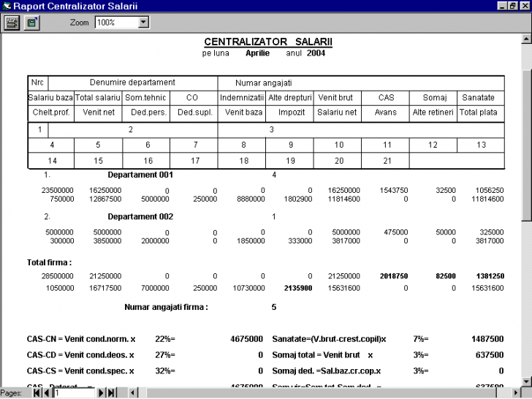Click the month value Aprilie
This screenshot has height=399, width=532.
(x=257, y=53)
